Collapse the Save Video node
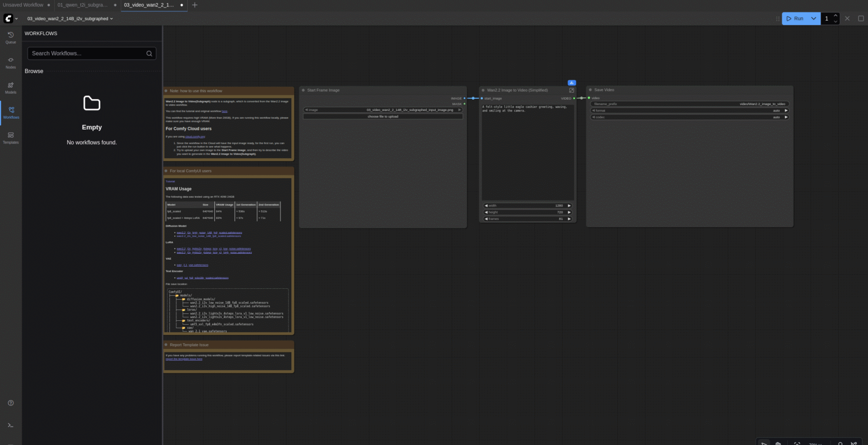Image resolution: width=868 pixels, height=445 pixels. pyautogui.click(x=590, y=90)
